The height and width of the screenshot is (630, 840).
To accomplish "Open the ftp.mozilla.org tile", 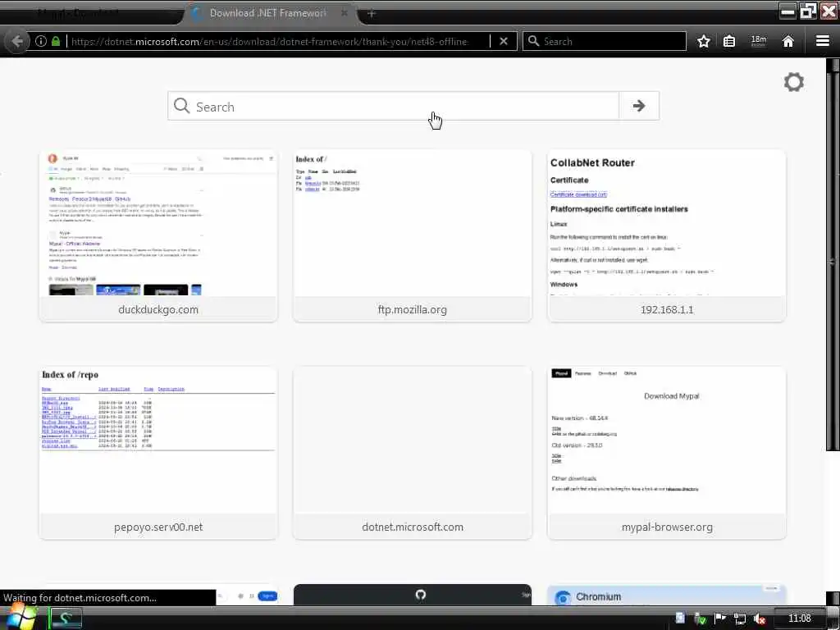I will click(x=413, y=235).
